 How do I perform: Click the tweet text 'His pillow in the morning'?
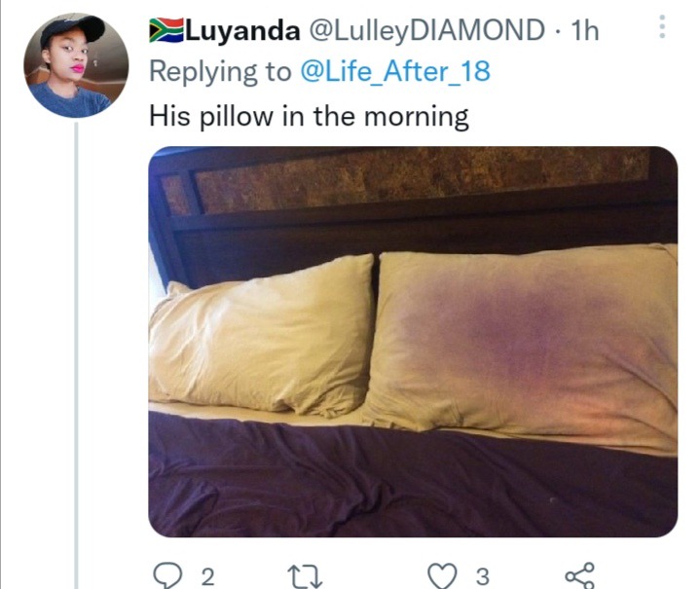tap(309, 117)
